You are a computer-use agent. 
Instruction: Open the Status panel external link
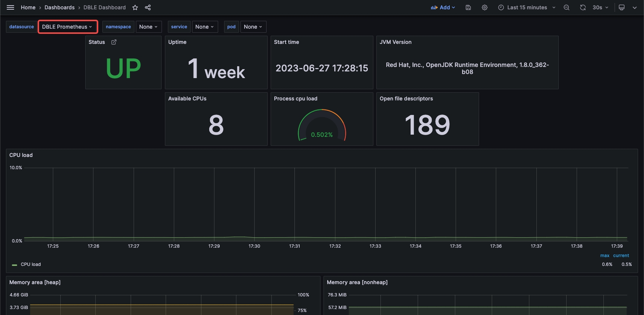[114, 42]
